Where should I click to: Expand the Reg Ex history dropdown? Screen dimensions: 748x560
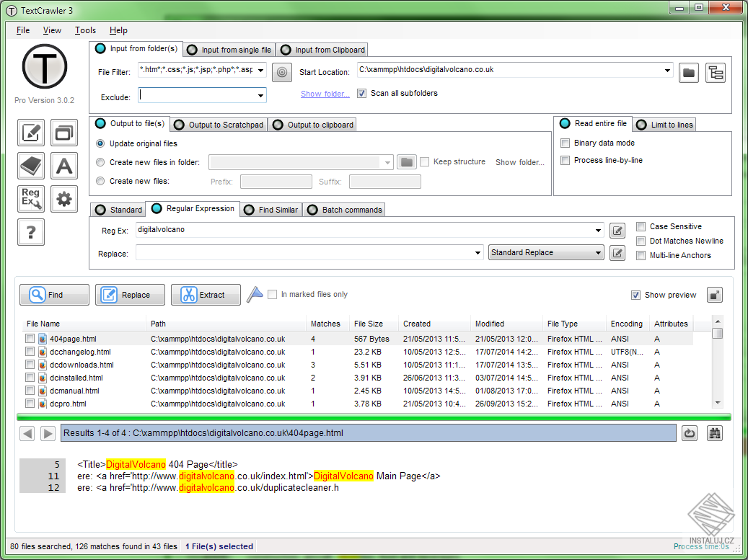598,231
